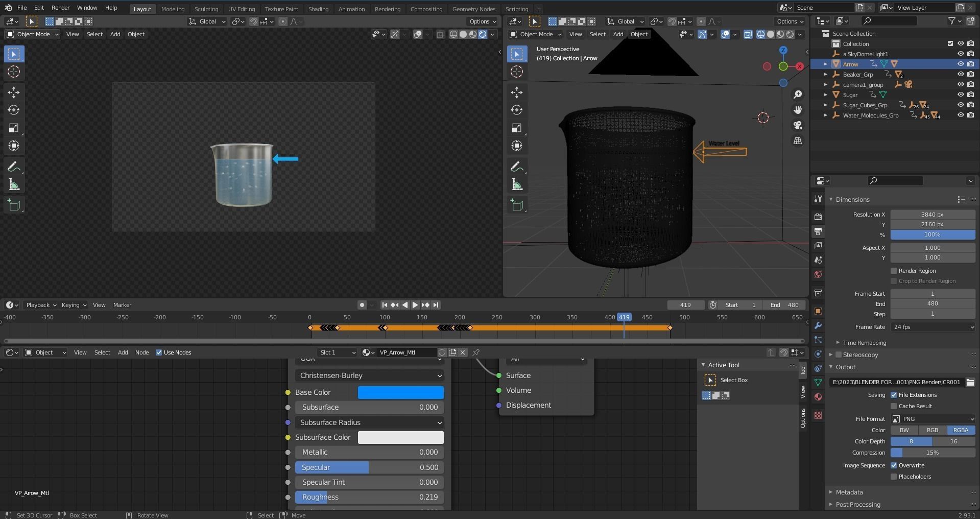The width and height of the screenshot is (980, 519).
Task: Toggle the Overwrite checkbox
Action: [894, 465]
